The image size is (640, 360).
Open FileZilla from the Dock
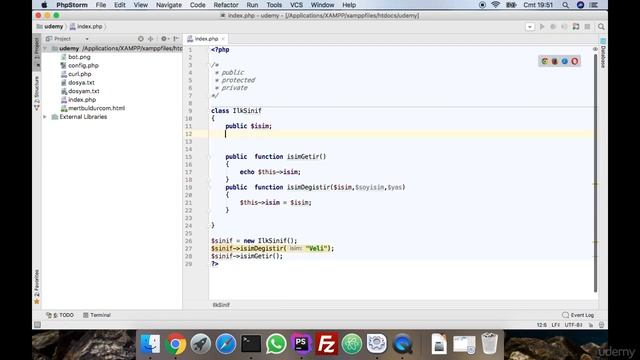coord(326,344)
